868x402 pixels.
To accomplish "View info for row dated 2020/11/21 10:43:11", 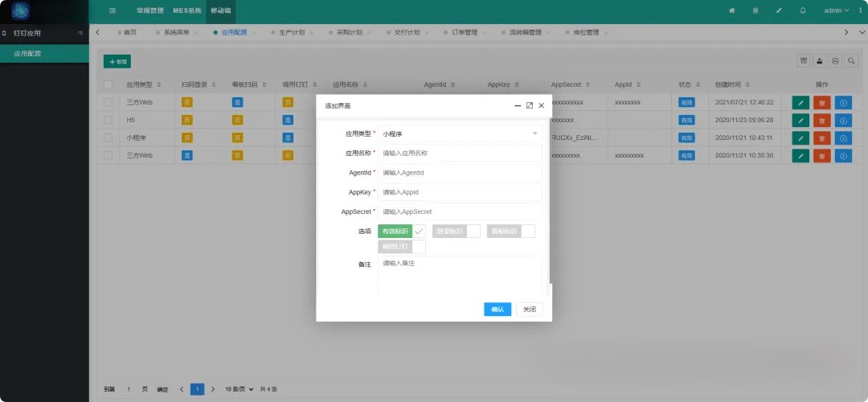I will [843, 137].
